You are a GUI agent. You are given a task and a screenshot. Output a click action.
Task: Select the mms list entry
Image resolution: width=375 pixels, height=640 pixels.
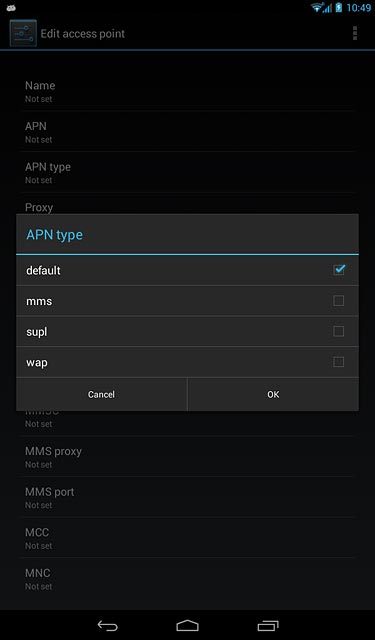(x=187, y=301)
